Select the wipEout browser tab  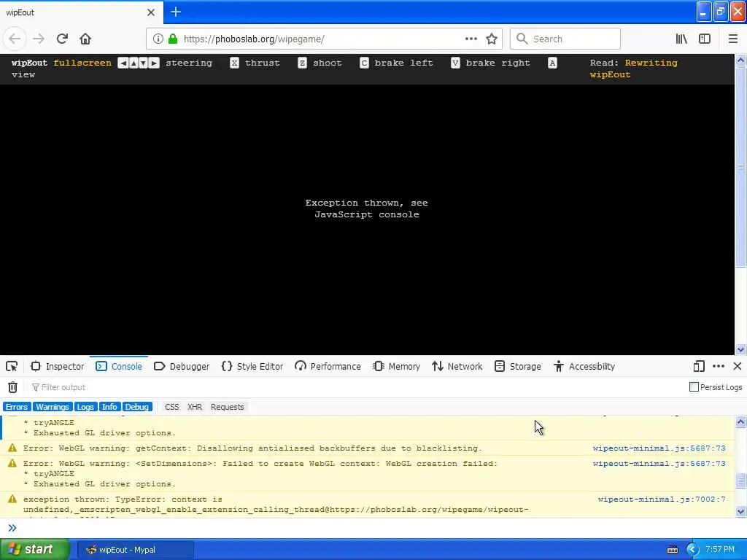(82, 12)
